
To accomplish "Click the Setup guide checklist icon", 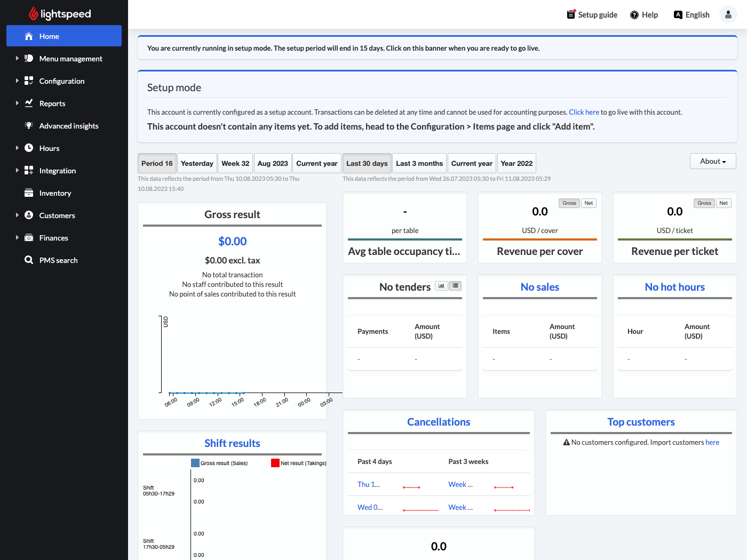I will coord(571,14).
